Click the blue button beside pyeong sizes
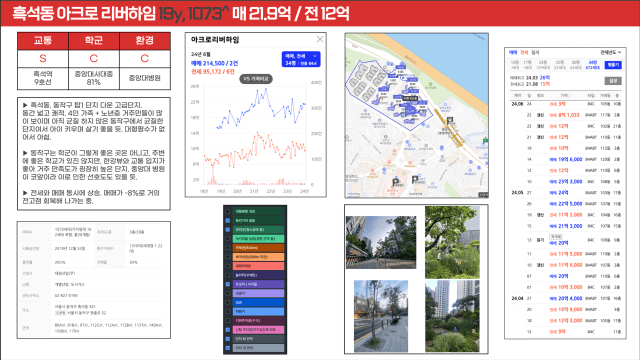Image resolution: width=640 pixels, height=360 pixels. pyautogui.click(x=613, y=65)
